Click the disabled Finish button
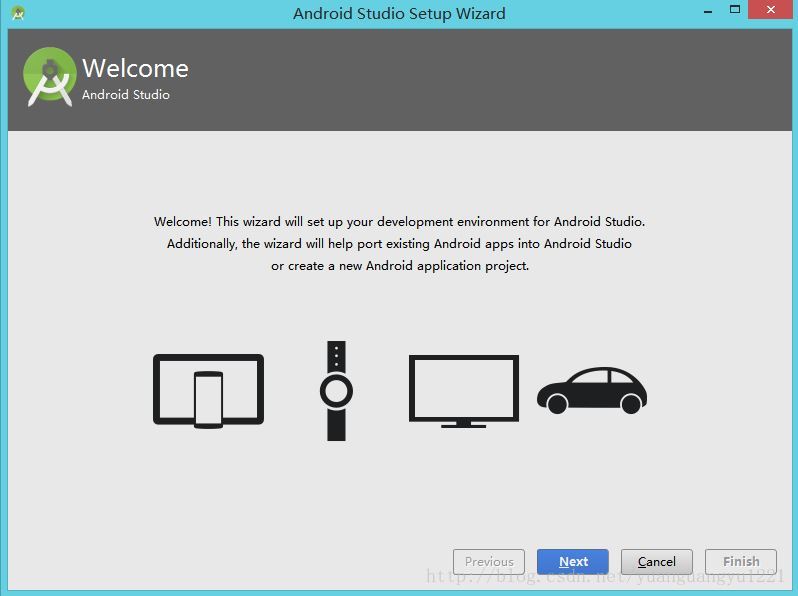This screenshot has width=798, height=596. pyautogui.click(x=740, y=561)
